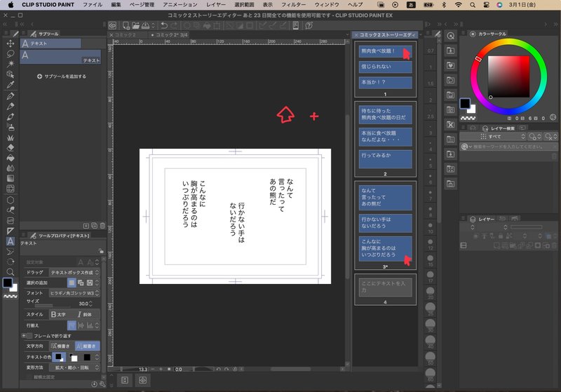561x392 pixels.
Task: Open sub tool detail wrench icon
Action: pos(102,384)
